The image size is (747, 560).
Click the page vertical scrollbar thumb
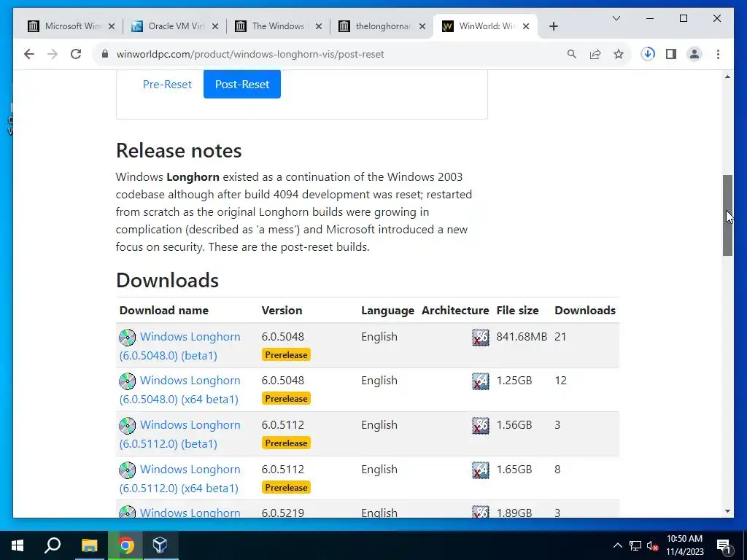click(727, 215)
